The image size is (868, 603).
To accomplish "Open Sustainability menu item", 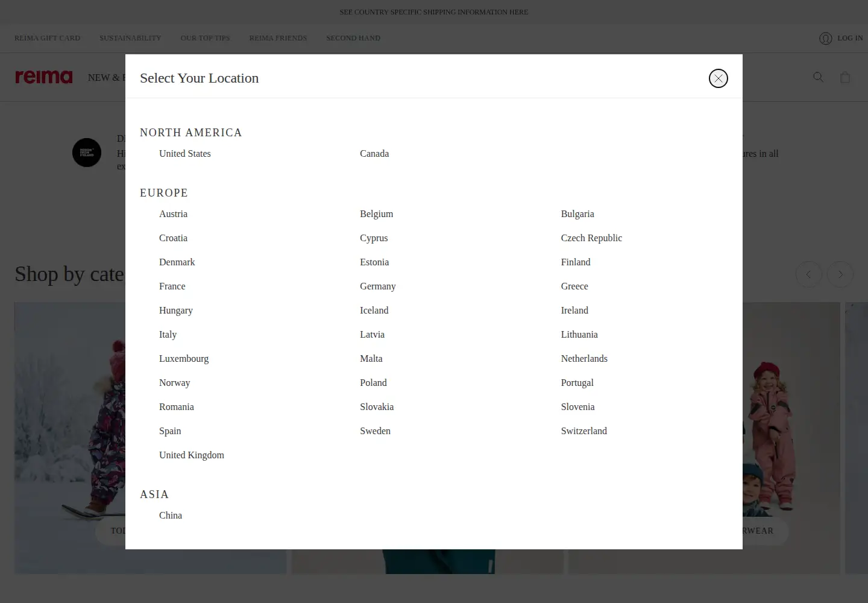I will pos(130,38).
